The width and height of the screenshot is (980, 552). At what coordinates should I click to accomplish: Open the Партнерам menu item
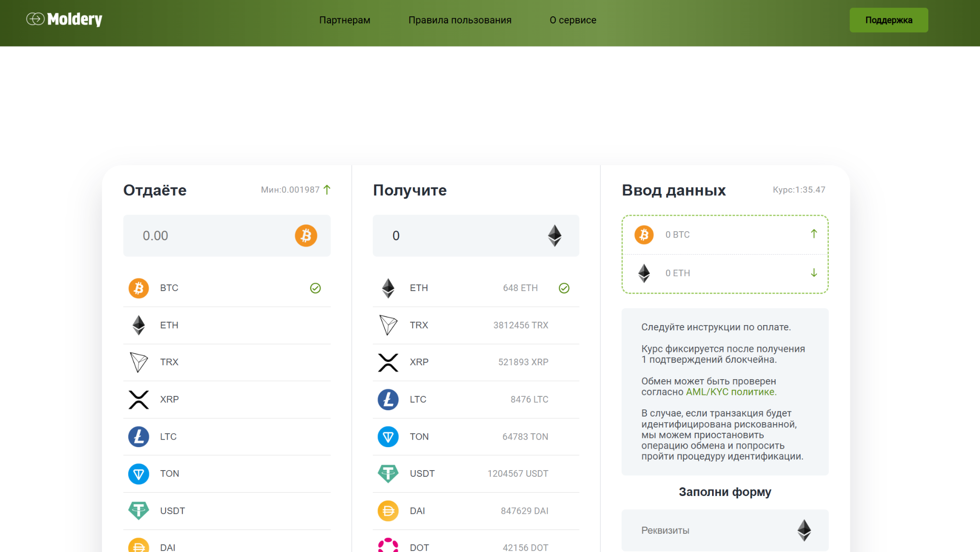tap(345, 20)
